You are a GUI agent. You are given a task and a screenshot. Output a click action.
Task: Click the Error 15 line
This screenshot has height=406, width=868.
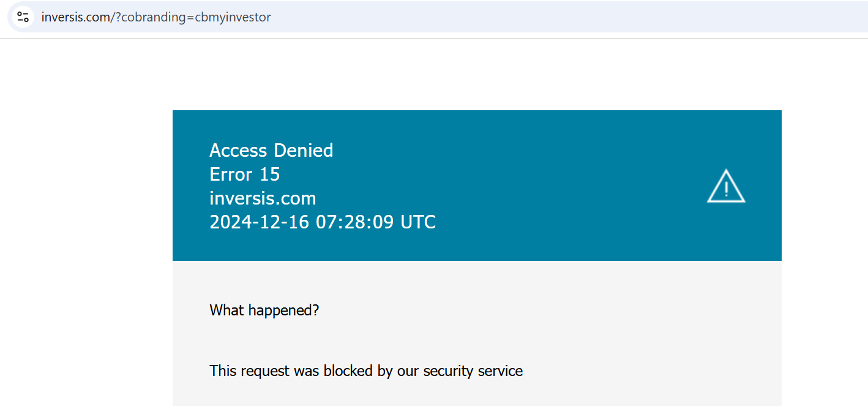(245, 175)
